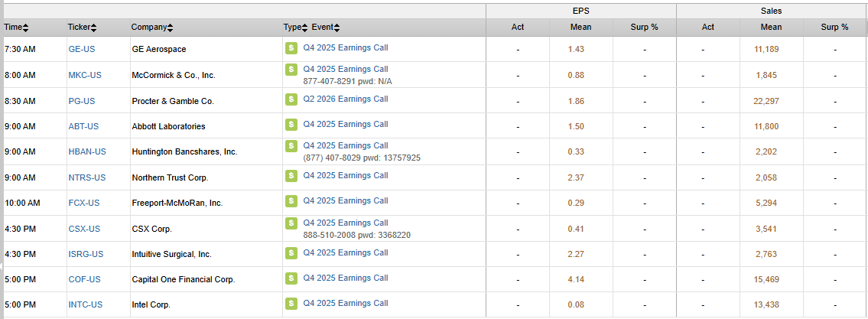Sort the list by Type column arrows
The width and height of the screenshot is (868, 319).
point(304,28)
